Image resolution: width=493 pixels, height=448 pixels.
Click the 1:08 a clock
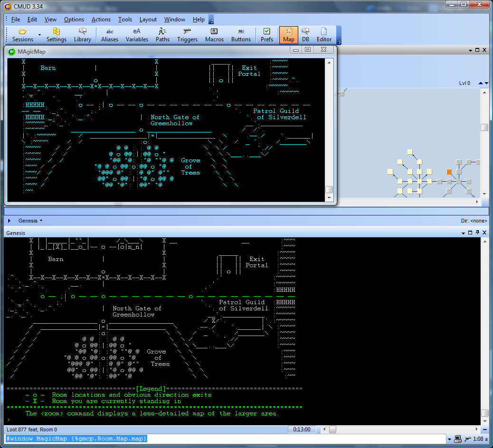480,439
